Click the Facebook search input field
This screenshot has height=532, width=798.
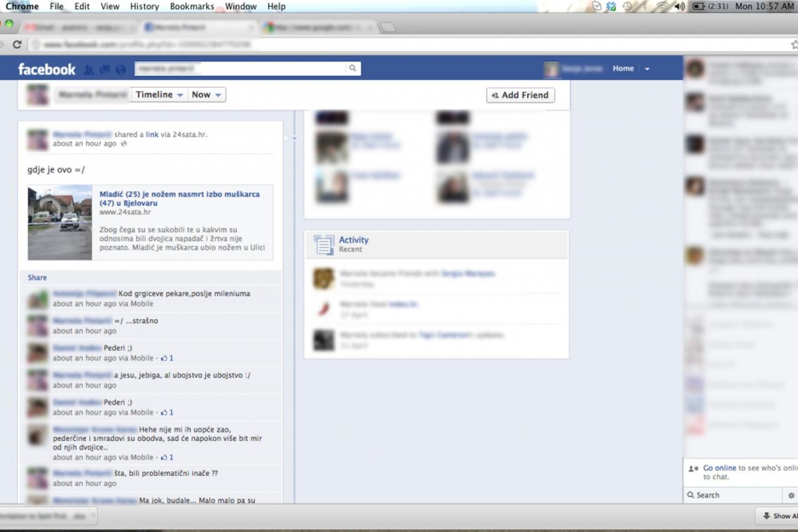tap(240, 69)
